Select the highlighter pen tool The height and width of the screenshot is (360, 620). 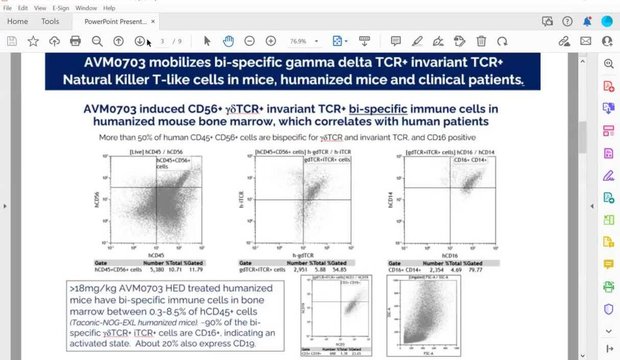(x=417, y=41)
